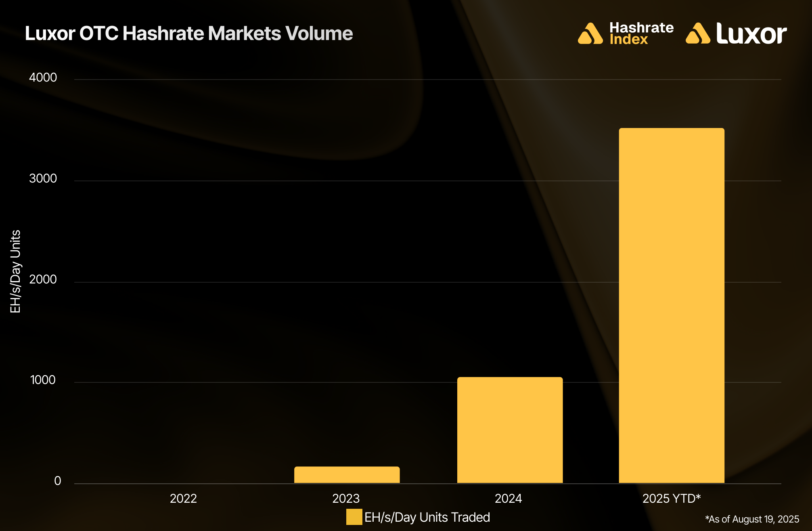Viewport: 812px width, 531px height.
Task: Click the 2025 YTD bar
Action: [672, 305]
